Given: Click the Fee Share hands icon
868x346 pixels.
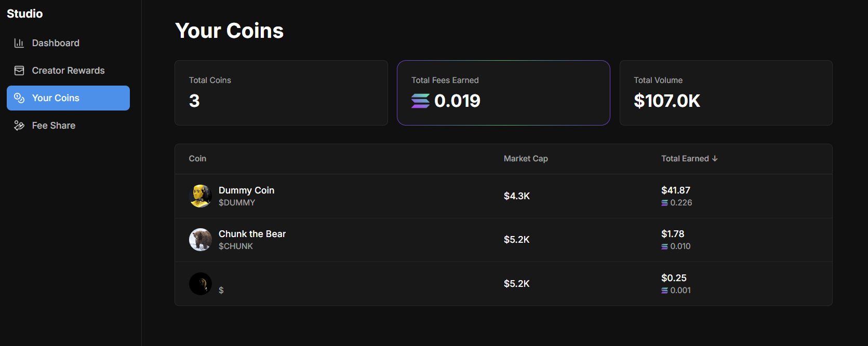Looking at the screenshot, I should (x=19, y=125).
